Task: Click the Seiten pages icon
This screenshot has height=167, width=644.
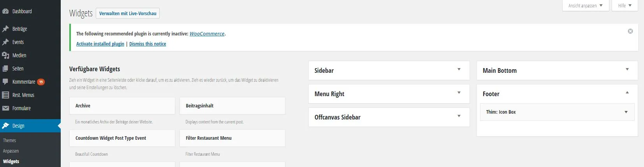Action: [5, 69]
